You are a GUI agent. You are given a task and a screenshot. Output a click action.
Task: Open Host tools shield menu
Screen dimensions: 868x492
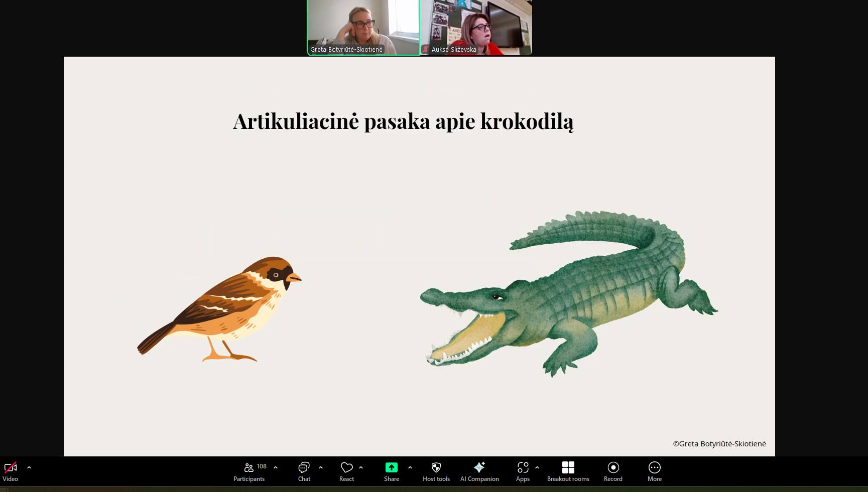(x=436, y=471)
